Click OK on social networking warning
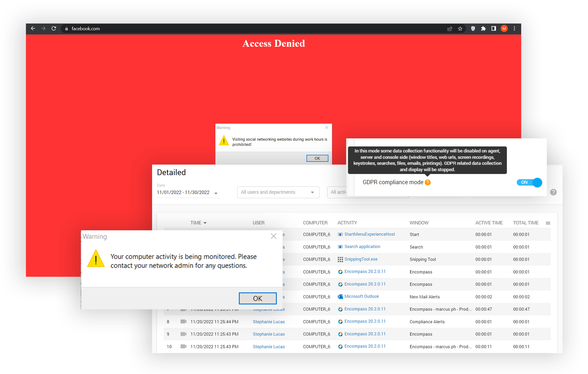 (x=317, y=158)
